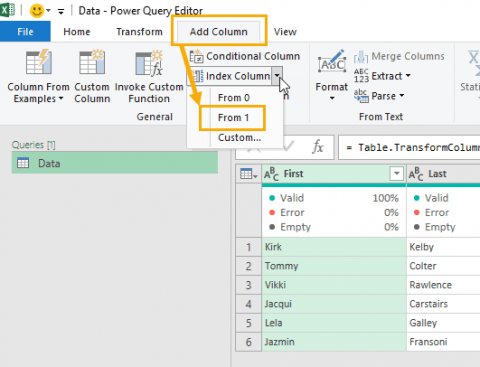Select the cell containing Fransoni
The width and height of the screenshot is (480, 367).
443,342
